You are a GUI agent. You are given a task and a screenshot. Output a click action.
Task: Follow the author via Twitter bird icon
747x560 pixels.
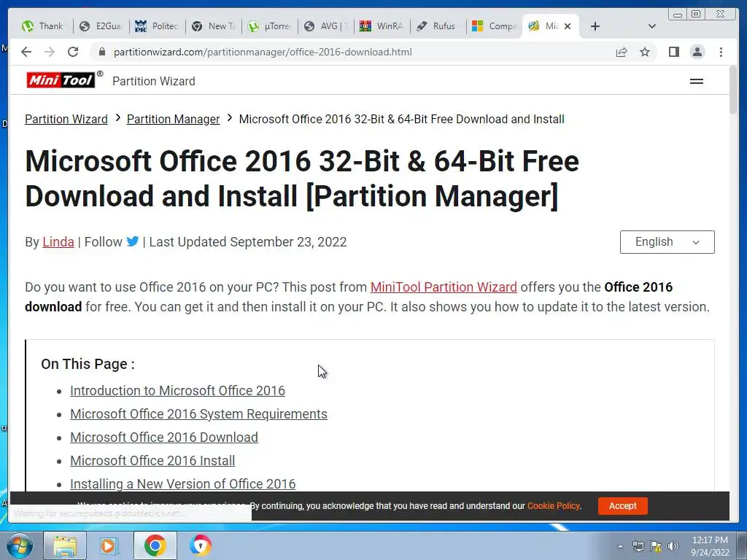point(133,241)
